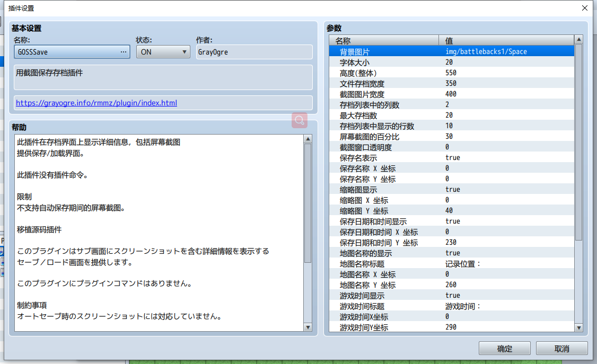Click the ellipsis button in the plugin name field
Image resolution: width=597 pixels, height=364 pixels.
(124, 52)
